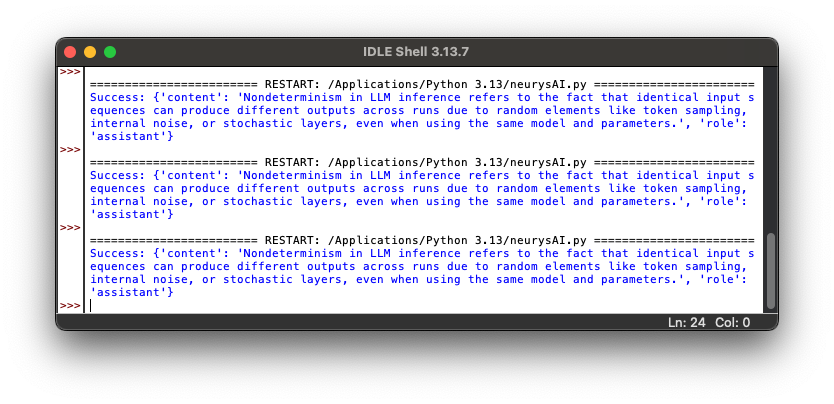834x404 pixels.
Task: Close the IDLE Shell window
Action: 70,52
